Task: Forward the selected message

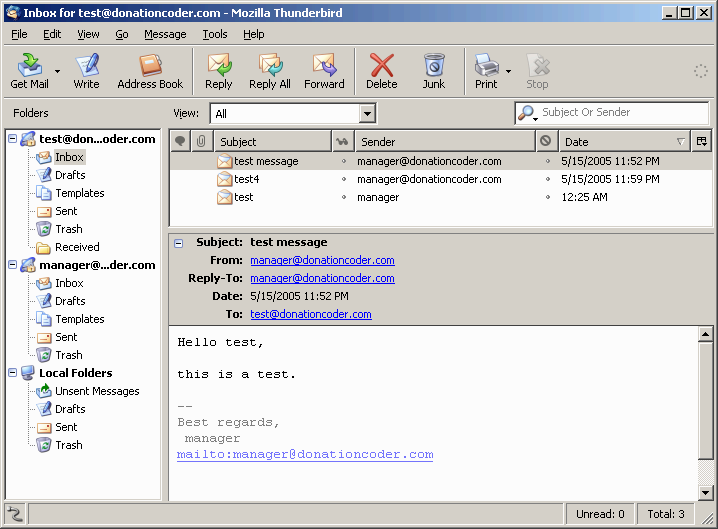Action: (324, 71)
